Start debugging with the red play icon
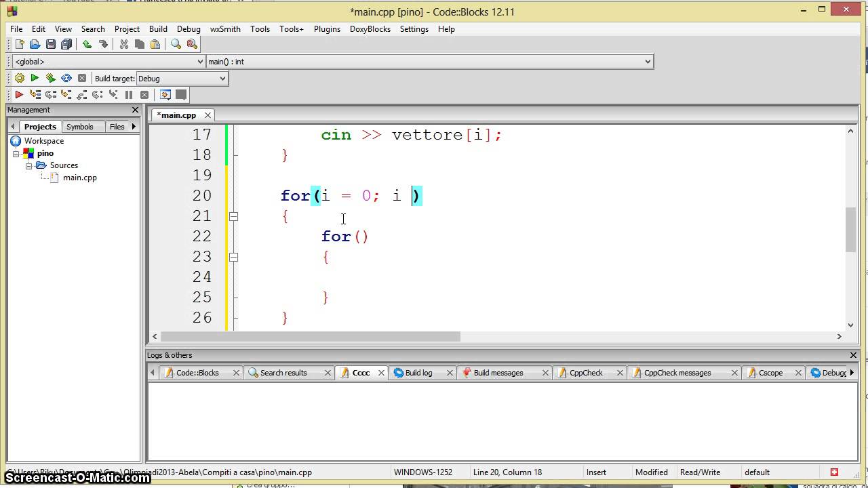The height and width of the screenshot is (488, 868). [19, 95]
